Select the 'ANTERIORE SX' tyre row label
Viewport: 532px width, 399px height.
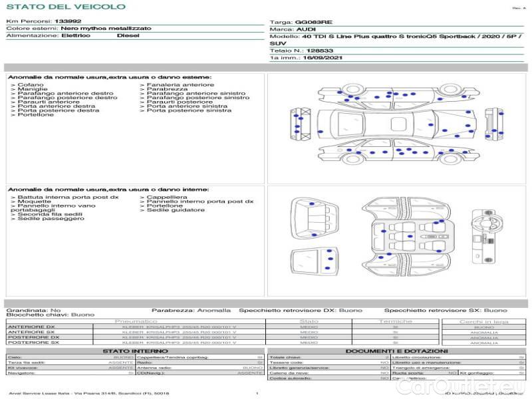[31, 332]
